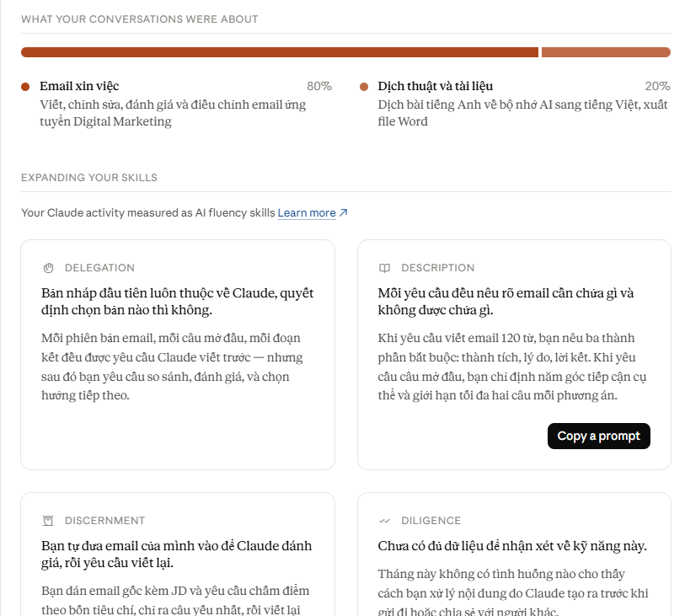This screenshot has height=616, width=685.
Task: Click the Copy a prompt button
Action: coord(598,436)
